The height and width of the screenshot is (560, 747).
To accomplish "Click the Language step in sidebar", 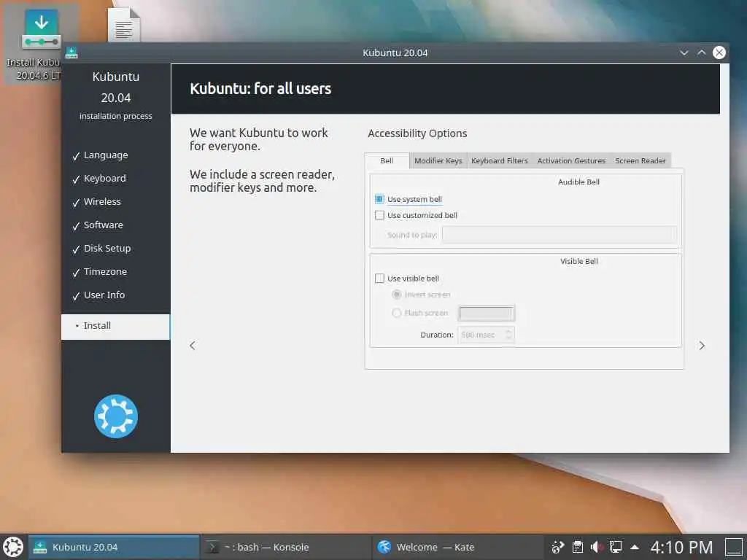I will coord(106,155).
